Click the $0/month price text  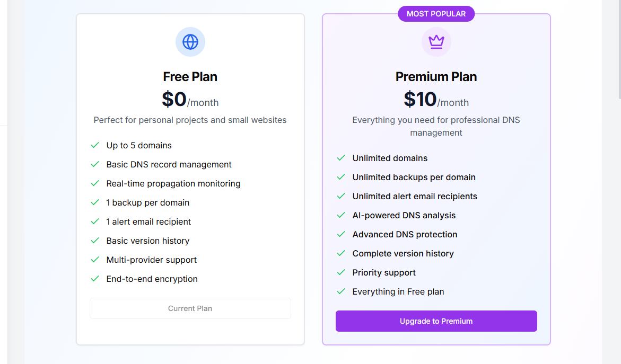190,99
